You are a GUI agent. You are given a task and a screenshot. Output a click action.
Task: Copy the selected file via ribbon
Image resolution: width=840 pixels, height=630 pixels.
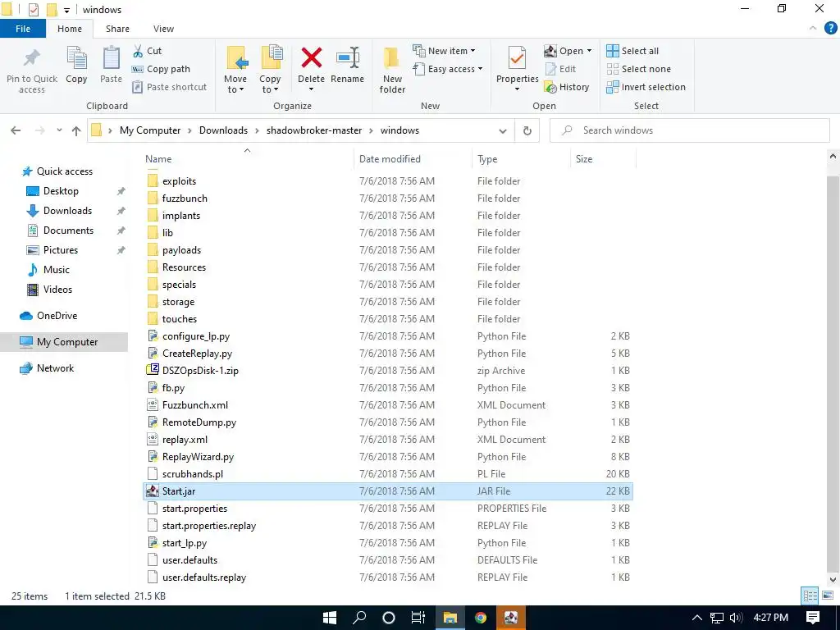[x=76, y=65]
